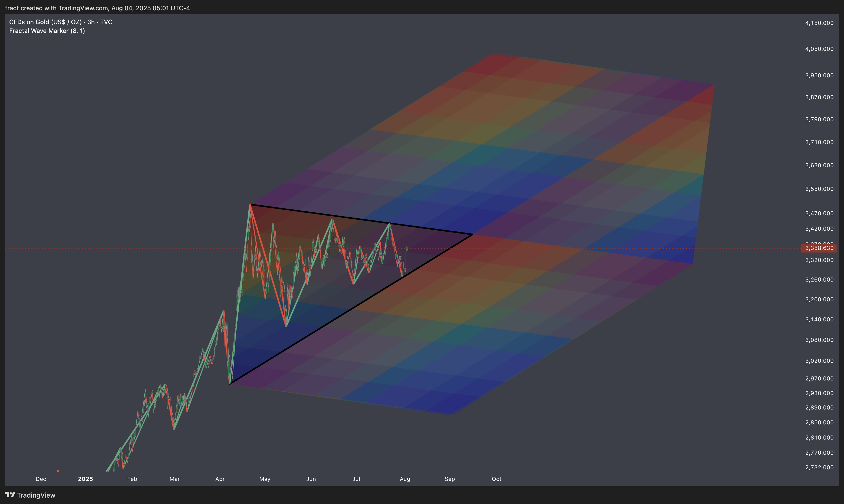Viewport: 844px width, 504px height.
Task: Click the 4,050.000 price axis label
Action: pyautogui.click(x=819, y=49)
